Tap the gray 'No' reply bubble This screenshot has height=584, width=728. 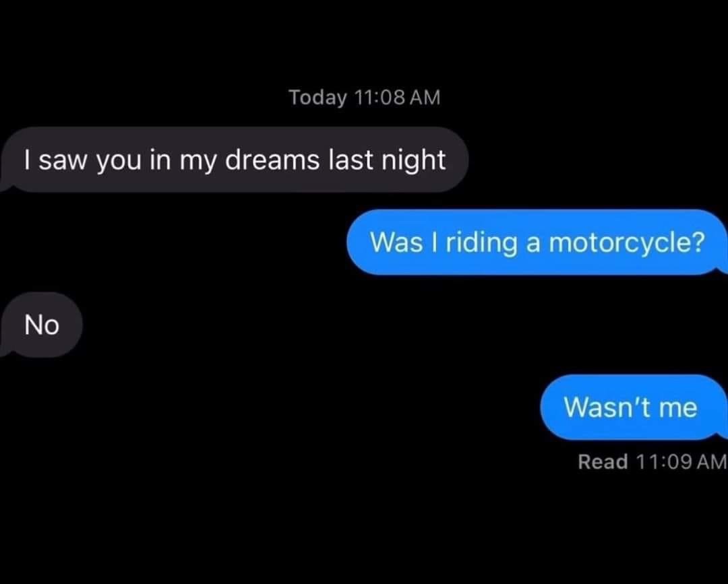point(41,325)
